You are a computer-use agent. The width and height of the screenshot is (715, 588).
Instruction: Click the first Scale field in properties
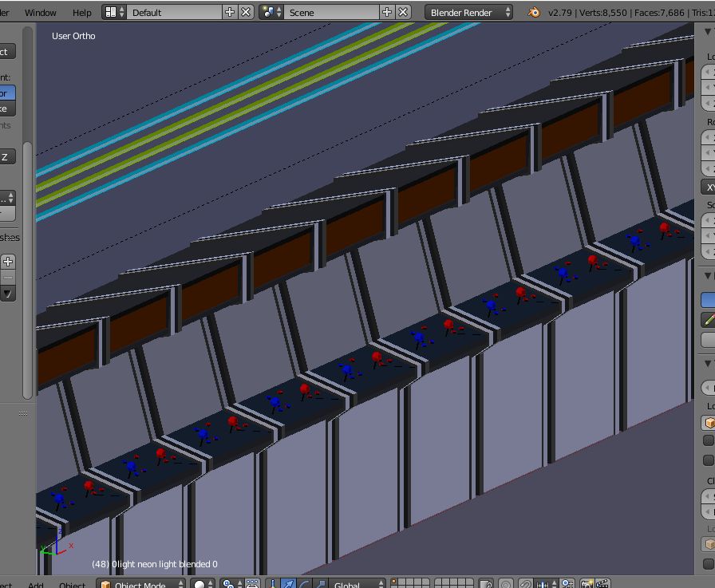coord(708,221)
